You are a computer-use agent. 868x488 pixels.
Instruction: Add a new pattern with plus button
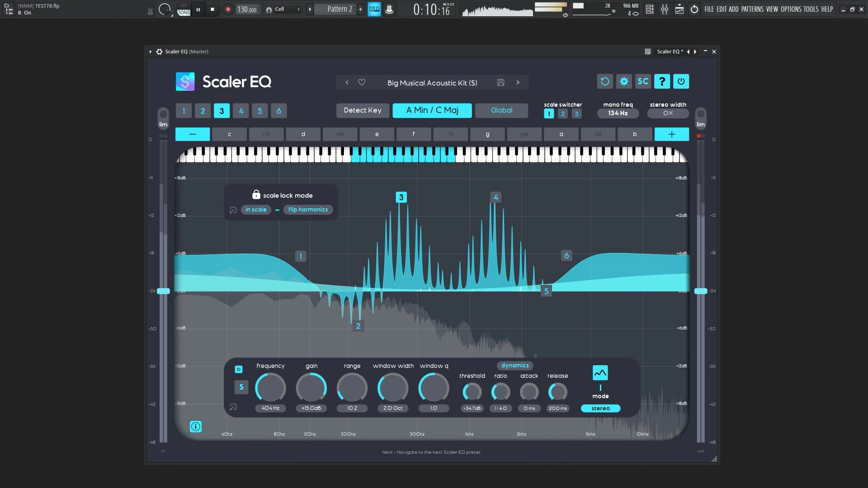tap(360, 9)
